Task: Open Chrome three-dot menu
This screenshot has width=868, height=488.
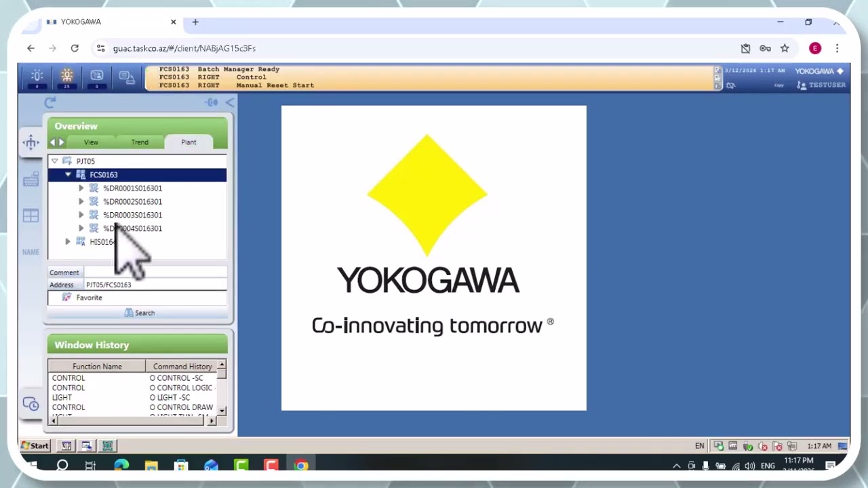Action: [837, 48]
